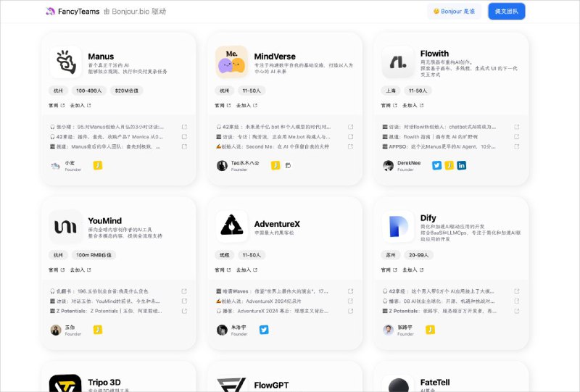Open the 报道 Manus背后的华人团队 article
Screen dimensions: 580x392
coord(105,147)
